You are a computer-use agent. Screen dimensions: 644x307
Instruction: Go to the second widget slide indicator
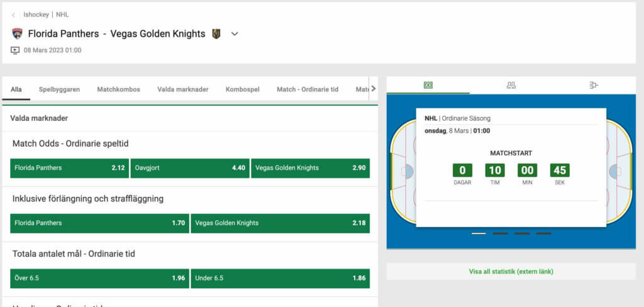pyautogui.click(x=500, y=233)
